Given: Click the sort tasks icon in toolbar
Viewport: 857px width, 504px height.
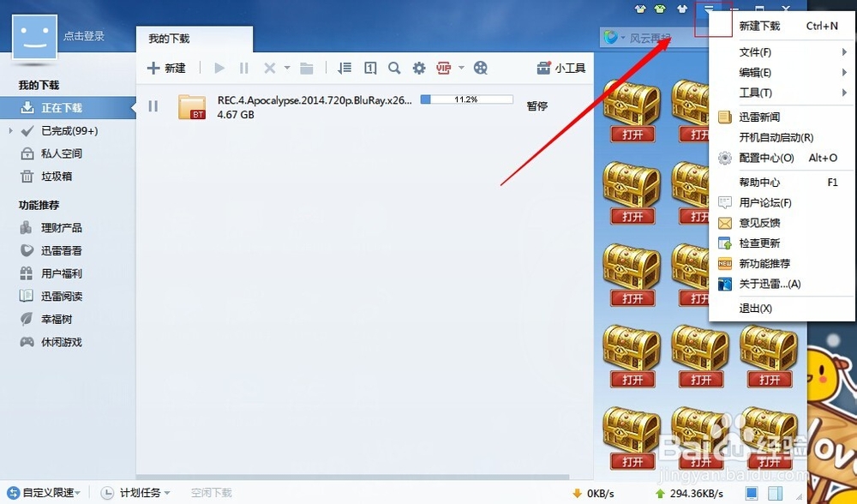Looking at the screenshot, I should [345, 68].
